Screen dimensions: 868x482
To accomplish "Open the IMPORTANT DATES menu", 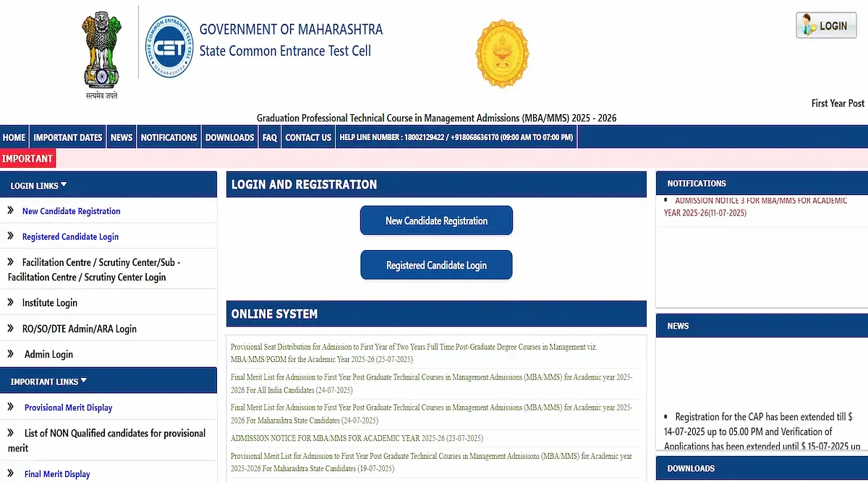I will pos(68,137).
